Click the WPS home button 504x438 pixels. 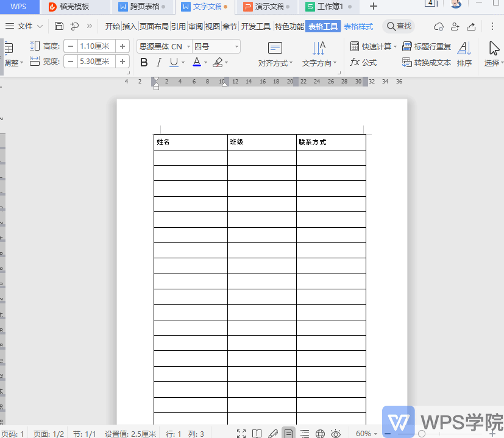(19, 7)
